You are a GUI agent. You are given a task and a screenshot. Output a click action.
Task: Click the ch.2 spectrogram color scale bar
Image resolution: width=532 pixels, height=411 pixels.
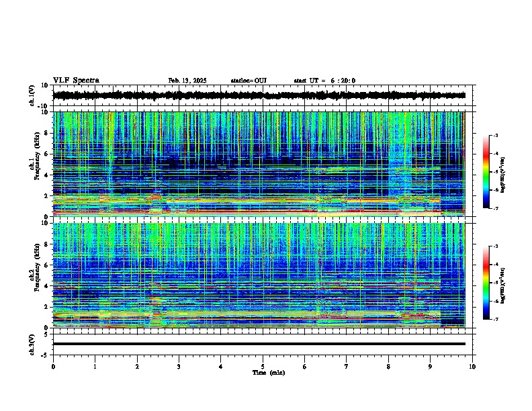486,283
